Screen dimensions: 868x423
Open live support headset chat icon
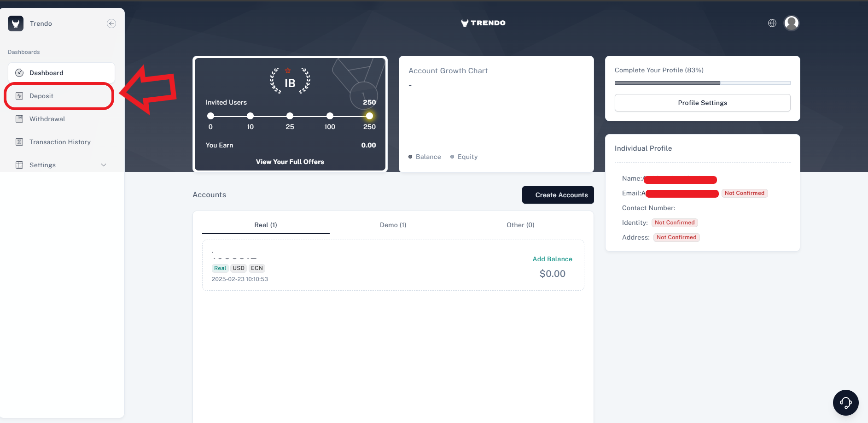coord(845,403)
